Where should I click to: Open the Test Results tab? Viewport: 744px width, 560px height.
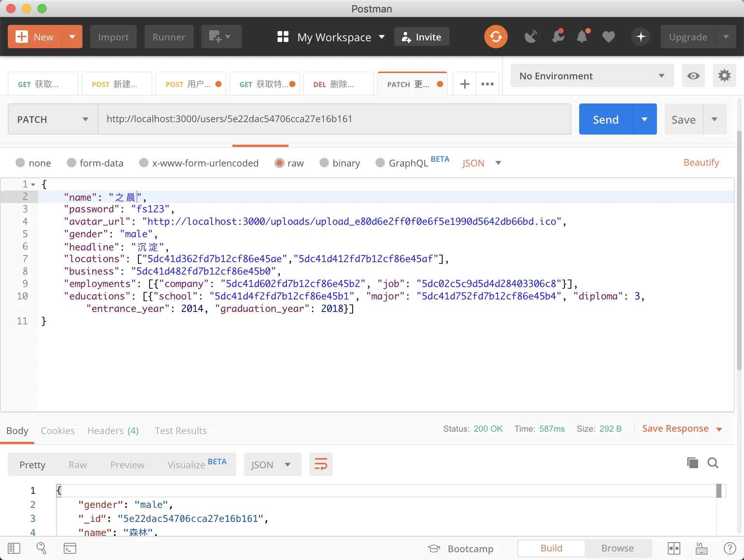[180, 430]
